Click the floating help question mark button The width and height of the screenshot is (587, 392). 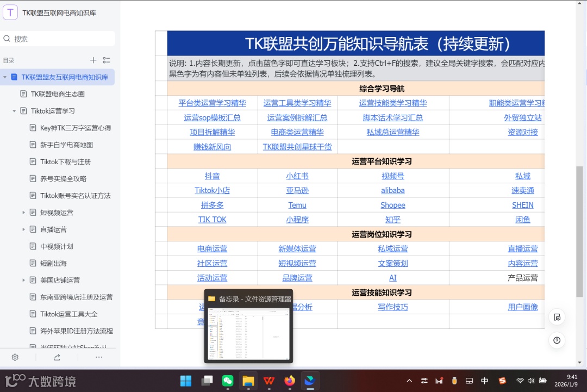pyautogui.click(x=557, y=340)
